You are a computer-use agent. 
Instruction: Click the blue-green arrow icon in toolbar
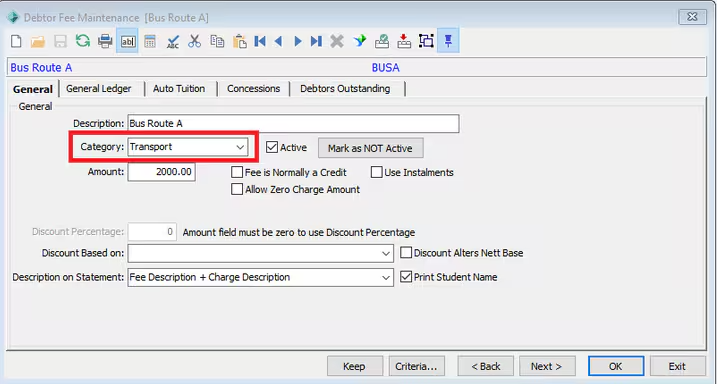[360, 41]
